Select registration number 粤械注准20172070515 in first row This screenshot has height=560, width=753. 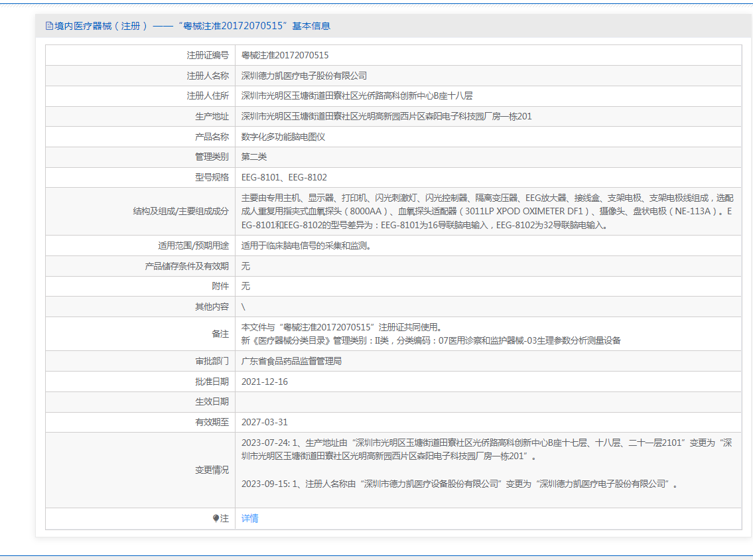click(x=285, y=55)
